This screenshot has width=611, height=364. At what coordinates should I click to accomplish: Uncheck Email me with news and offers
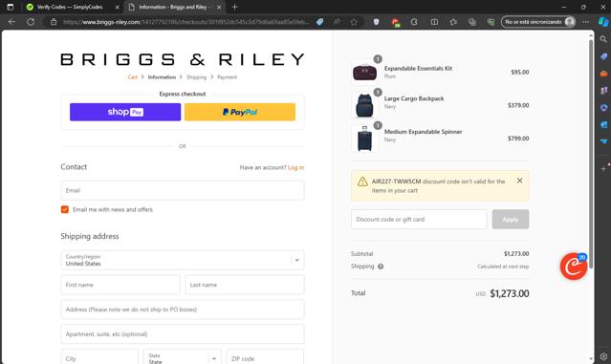(65, 209)
